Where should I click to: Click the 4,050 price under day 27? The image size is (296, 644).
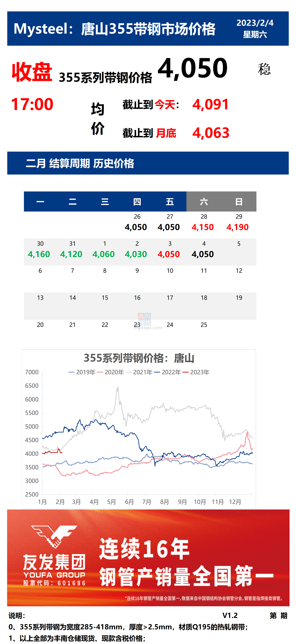(169, 227)
